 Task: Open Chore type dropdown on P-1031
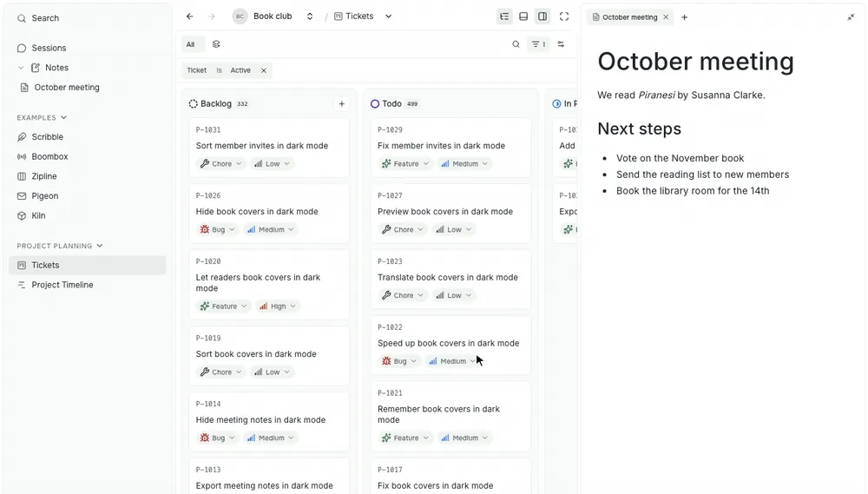220,164
